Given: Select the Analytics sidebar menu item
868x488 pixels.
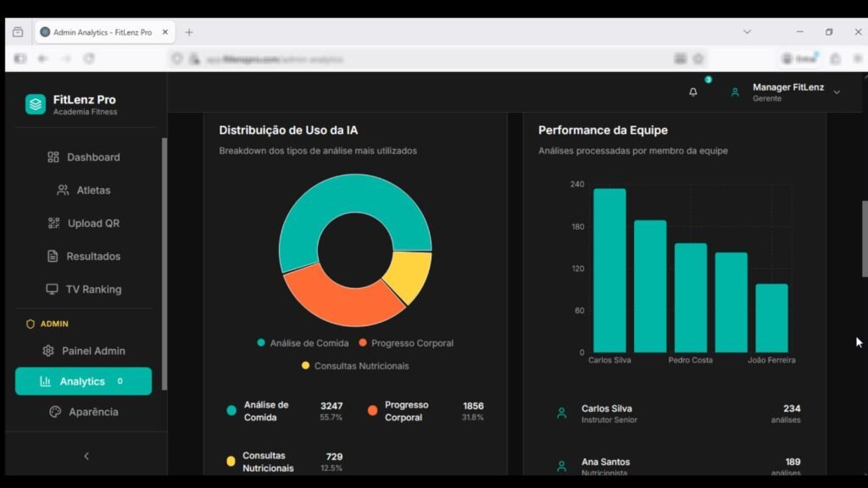Looking at the screenshot, I should click(83, 381).
